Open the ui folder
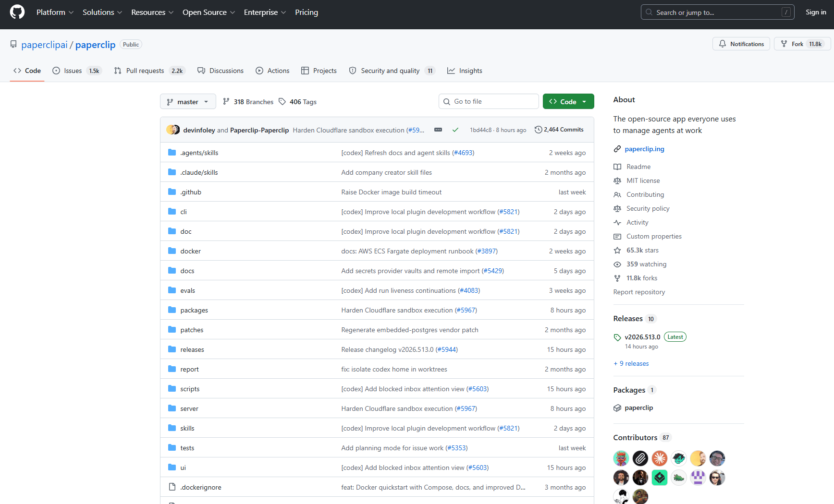 tap(183, 468)
